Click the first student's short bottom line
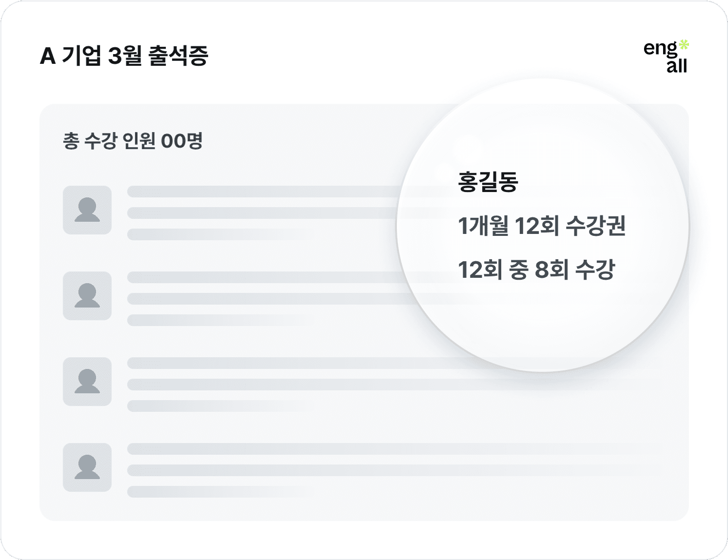Screen dimensions: 728x560 [219, 234]
